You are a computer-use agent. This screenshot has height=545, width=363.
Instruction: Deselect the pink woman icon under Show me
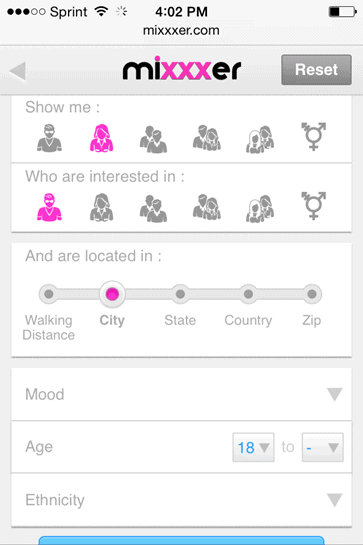102,138
